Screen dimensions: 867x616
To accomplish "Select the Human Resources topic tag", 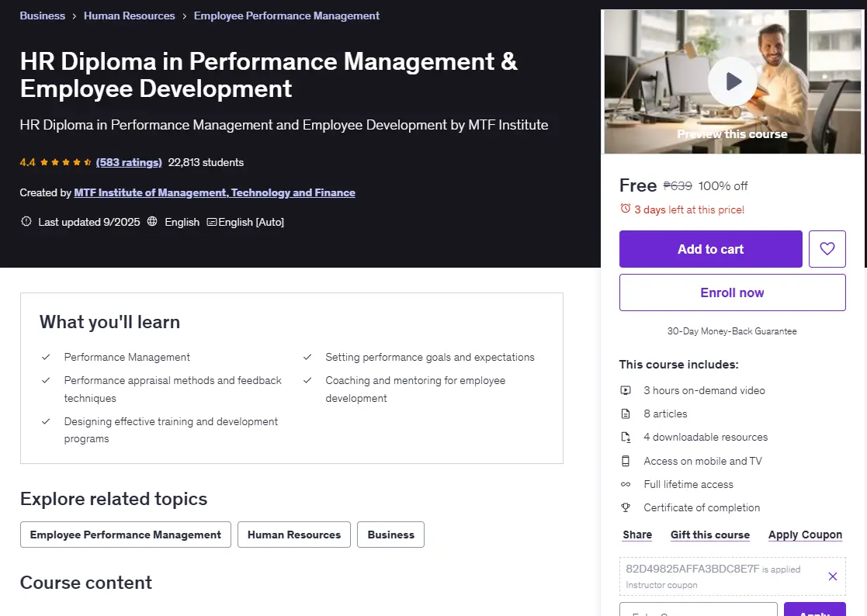I will coord(294,535).
